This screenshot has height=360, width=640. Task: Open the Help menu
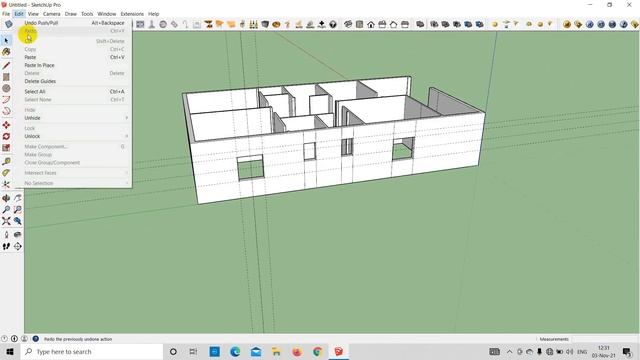[153, 14]
